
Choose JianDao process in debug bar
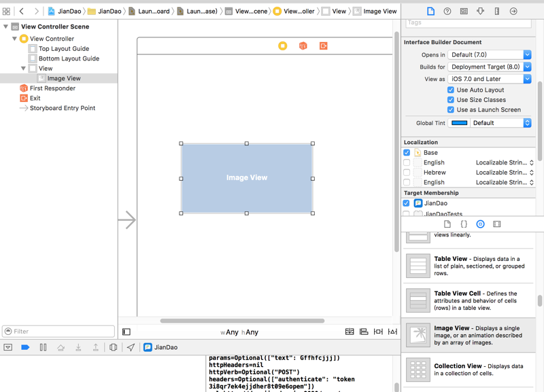click(x=160, y=347)
